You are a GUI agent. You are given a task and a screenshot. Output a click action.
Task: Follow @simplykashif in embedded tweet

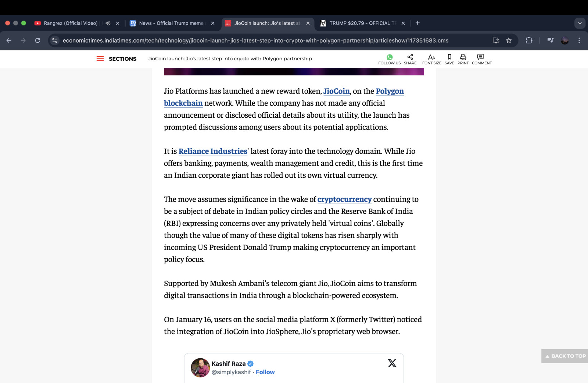click(x=265, y=372)
